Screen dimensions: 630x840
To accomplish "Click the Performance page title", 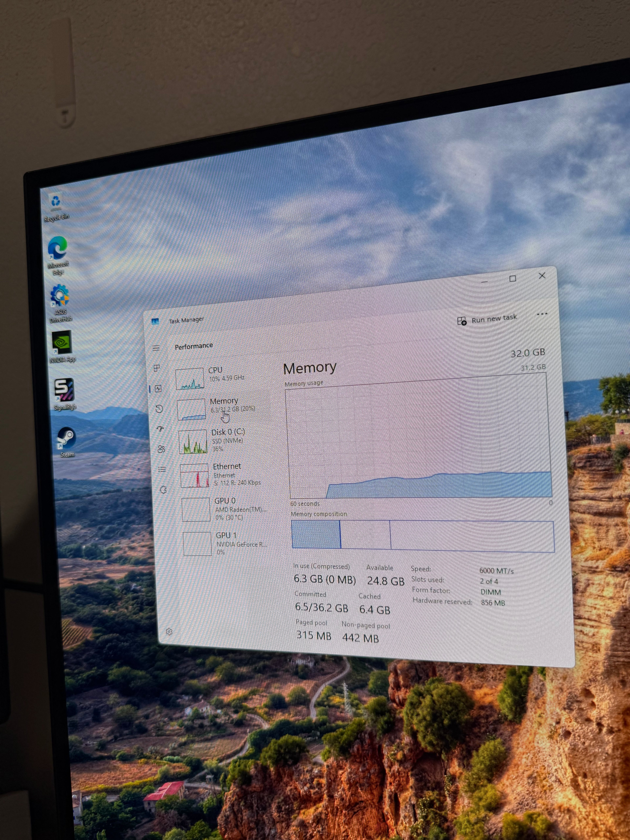I will pos(194,346).
